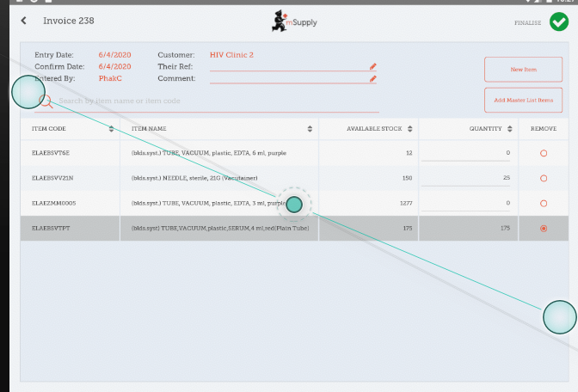The height and width of the screenshot is (392, 578).
Task: Click the Confirm Date value 6/4/2020
Action: [x=114, y=67]
